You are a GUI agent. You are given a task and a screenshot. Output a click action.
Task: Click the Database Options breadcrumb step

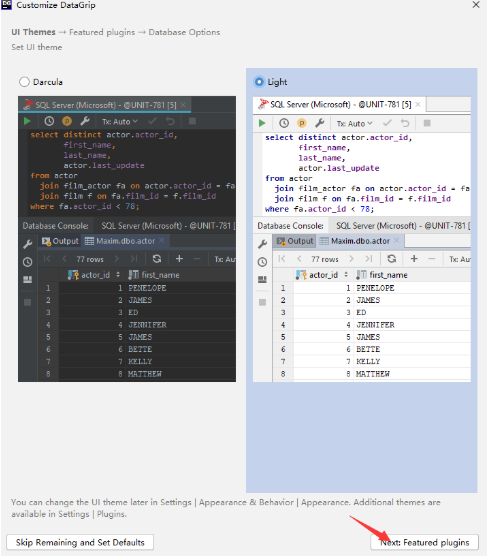pos(184,32)
